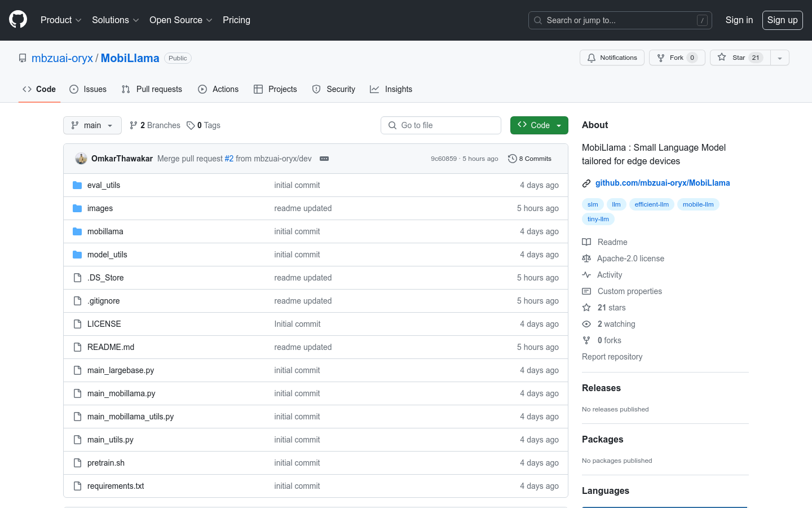Click the Tags icon link
812x508 pixels.
191,125
